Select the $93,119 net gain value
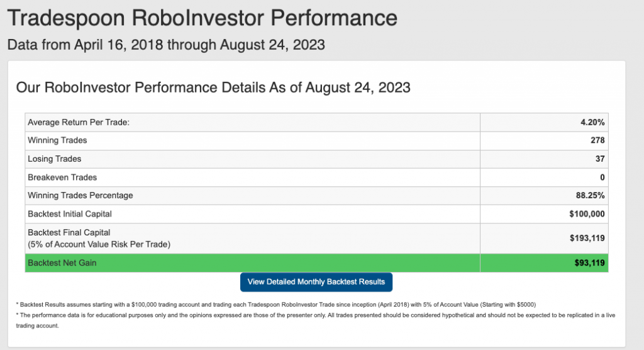The width and height of the screenshot is (644, 350). [x=589, y=262]
